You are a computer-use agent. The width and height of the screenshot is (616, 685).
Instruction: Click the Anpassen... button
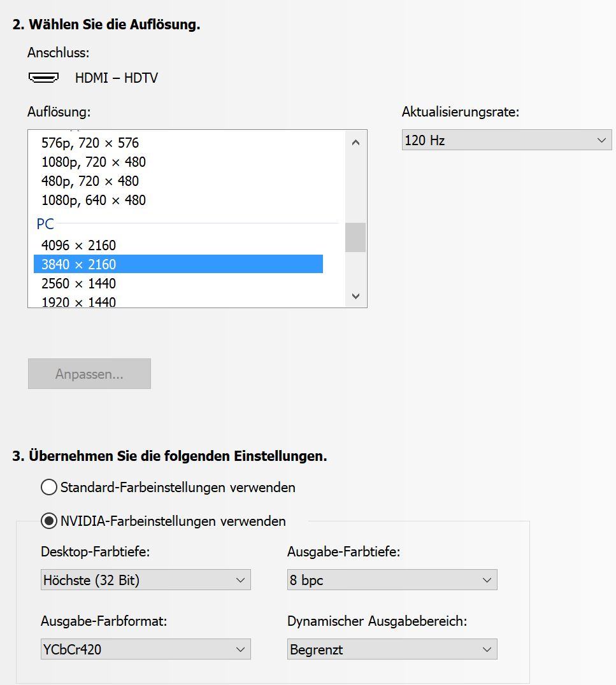[x=89, y=374]
